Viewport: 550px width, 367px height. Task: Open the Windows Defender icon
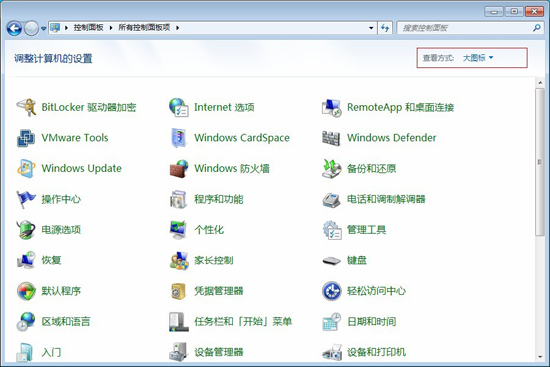[x=331, y=138]
